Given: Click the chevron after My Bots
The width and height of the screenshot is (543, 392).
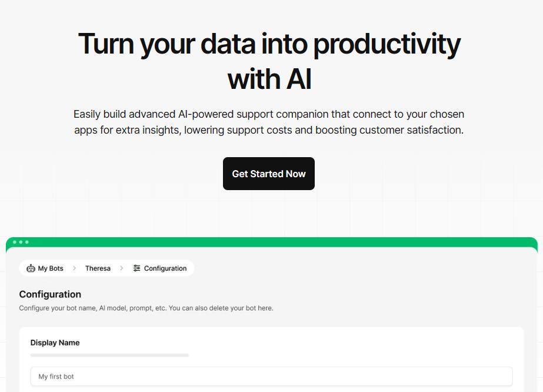Looking at the screenshot, I should tap(74, 268).
